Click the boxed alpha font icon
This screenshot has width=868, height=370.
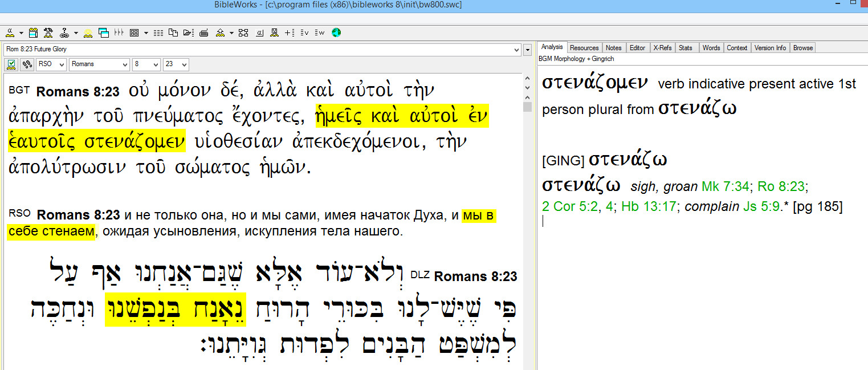(x=259, y=32)
